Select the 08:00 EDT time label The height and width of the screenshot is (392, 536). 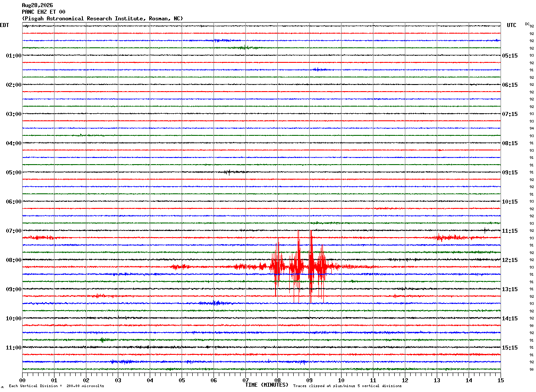click(14, 260)
